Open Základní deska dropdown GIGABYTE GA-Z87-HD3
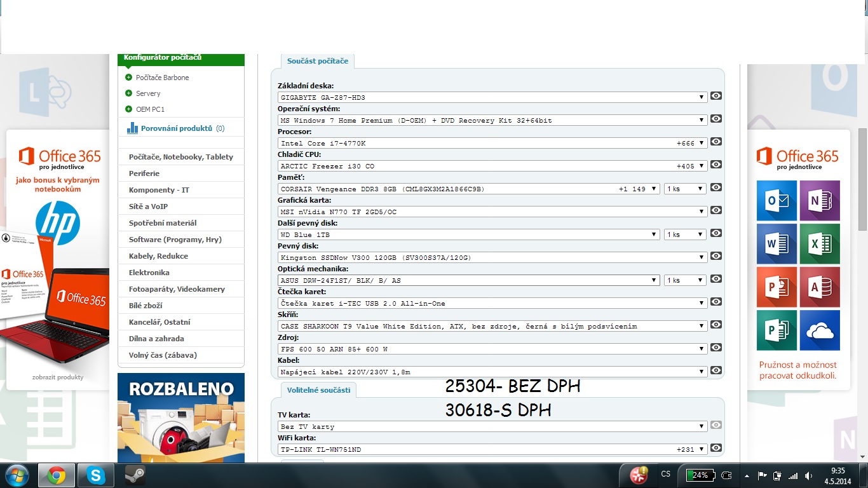 pyautogui.click(x=492, y=97)
